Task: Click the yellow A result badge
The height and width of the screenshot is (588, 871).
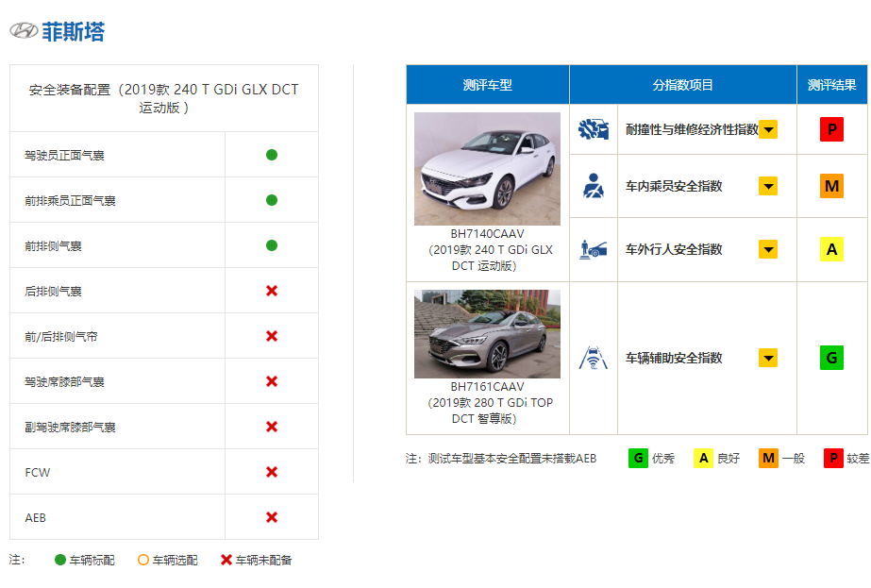Action: (831, 249)
